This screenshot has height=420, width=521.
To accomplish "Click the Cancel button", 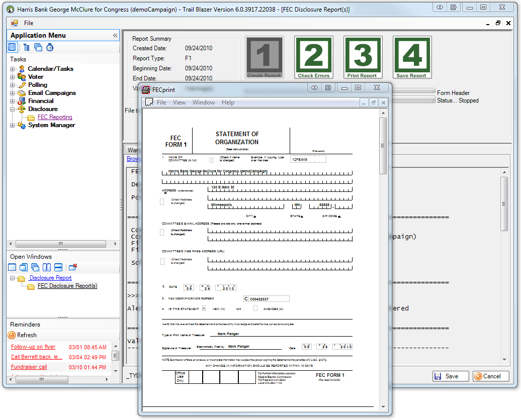I will click(x=491, y=376).
